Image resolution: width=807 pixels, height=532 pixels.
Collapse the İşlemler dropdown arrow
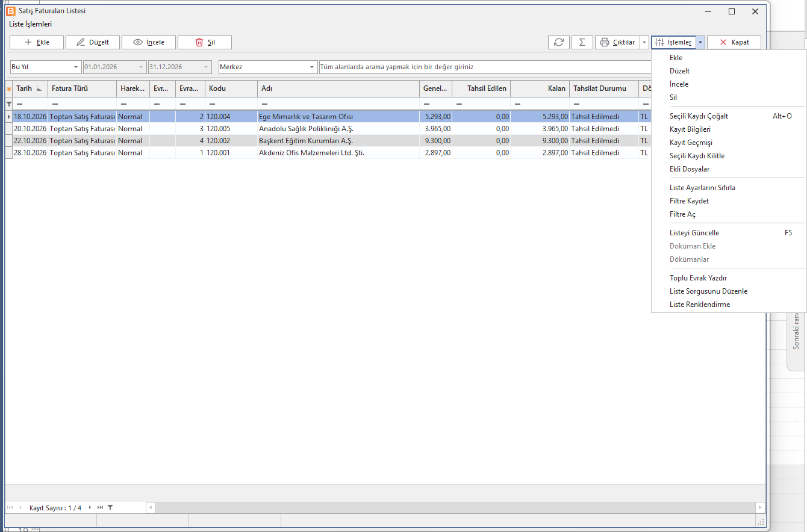(x=700, y=42)
